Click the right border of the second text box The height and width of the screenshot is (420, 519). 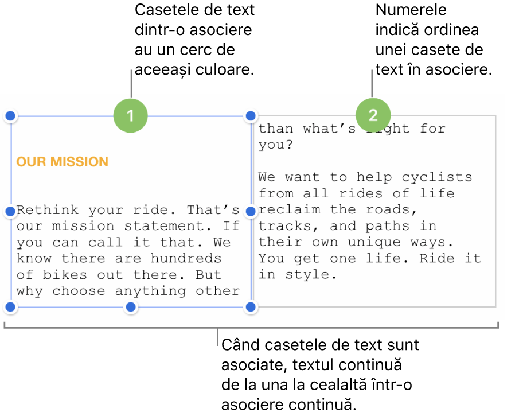(x=495, y=212)
